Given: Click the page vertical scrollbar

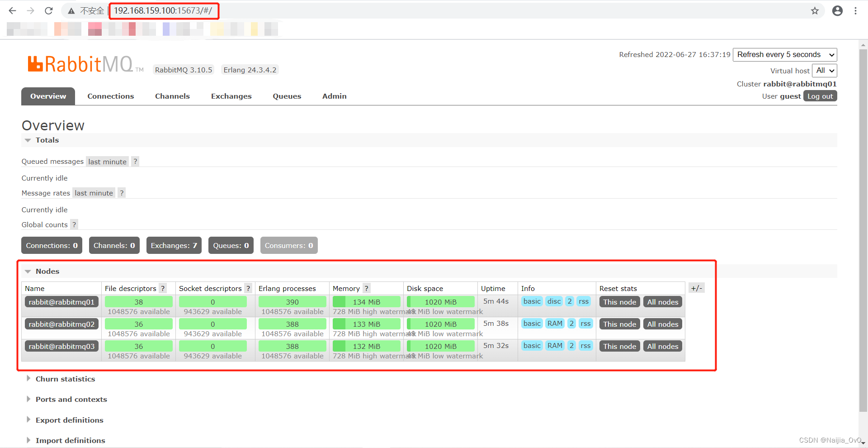Looking at the screenshot, I should coord(863,231).
